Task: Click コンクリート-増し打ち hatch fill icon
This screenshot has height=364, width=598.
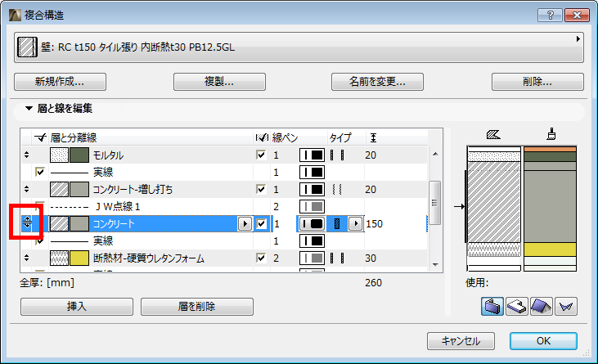Action: pos(59,190)
